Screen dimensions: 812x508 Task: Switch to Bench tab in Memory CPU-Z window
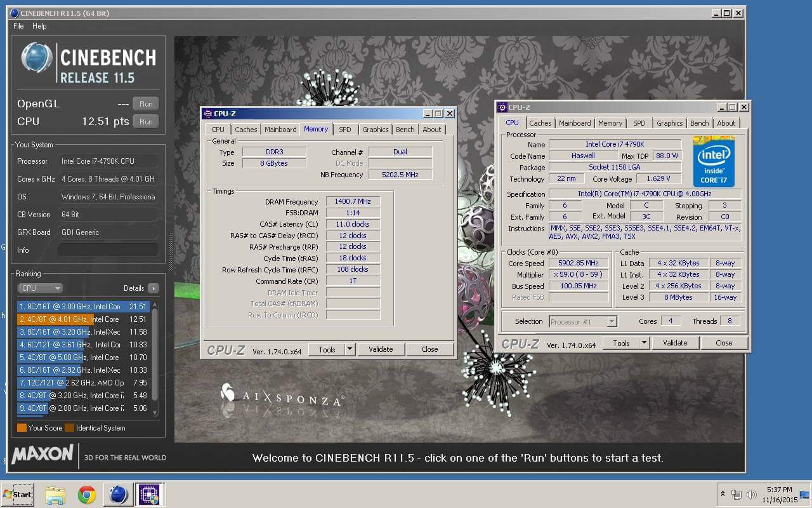pos(405,130)
